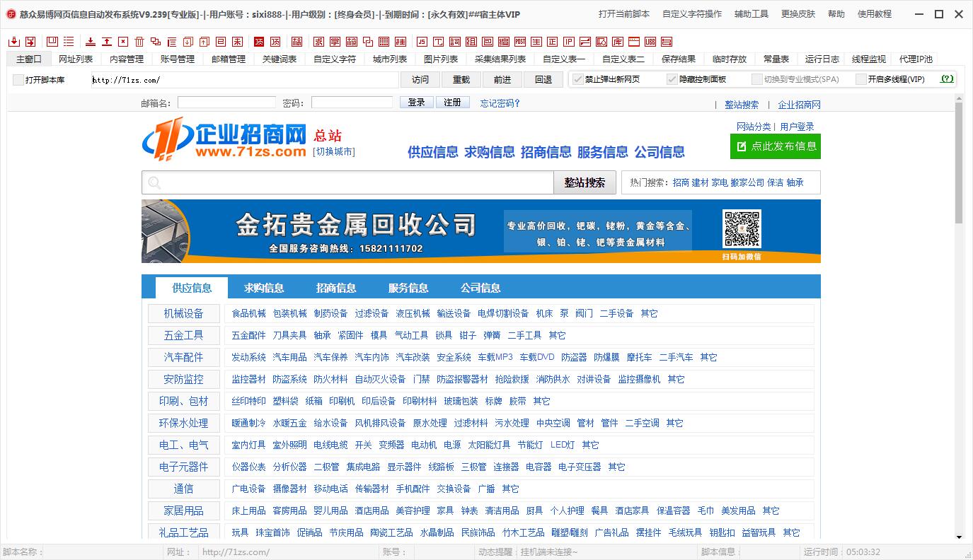Select 公司信息 tab in blue category bar
Image resolution: width=973 pixels, height=560 pixels.
coord(480,288)
